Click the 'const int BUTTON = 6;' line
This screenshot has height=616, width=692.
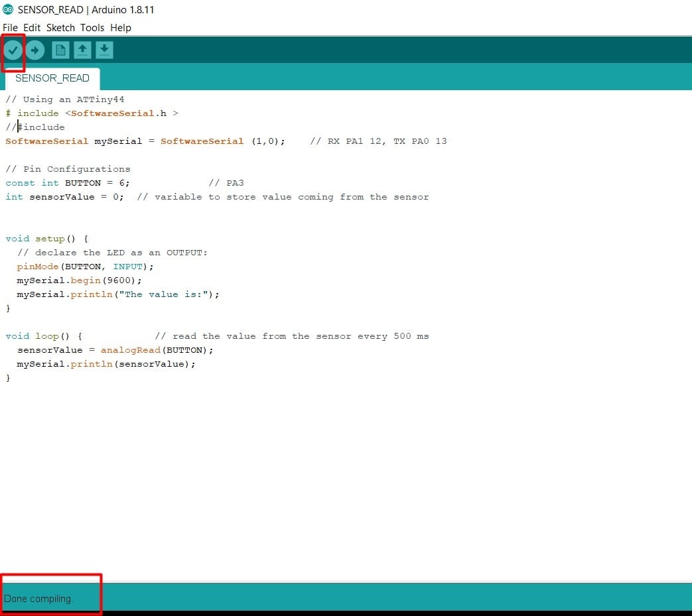pos(68,183)
